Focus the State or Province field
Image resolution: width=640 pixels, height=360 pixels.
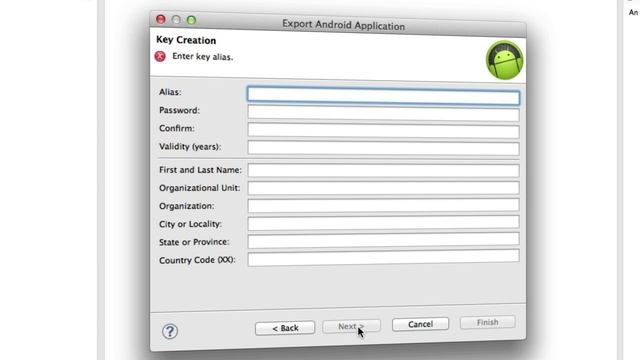click(383, 240)
